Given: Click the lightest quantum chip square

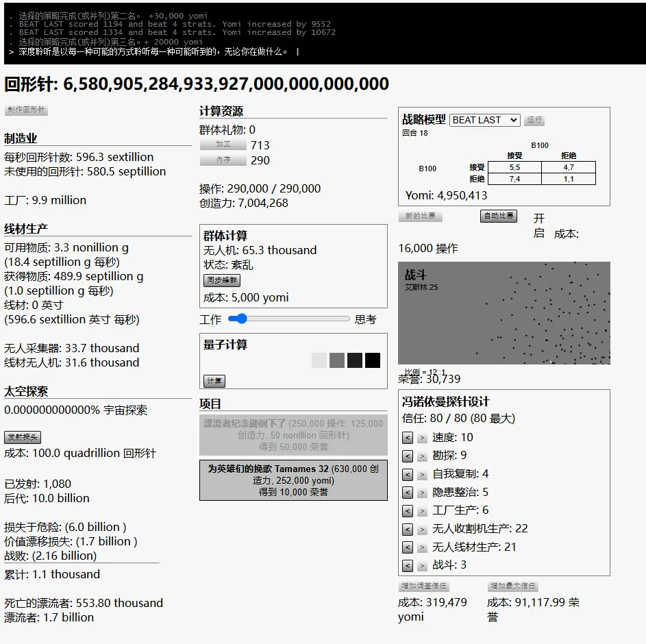Looking at the screenshot, I should 319,360.
